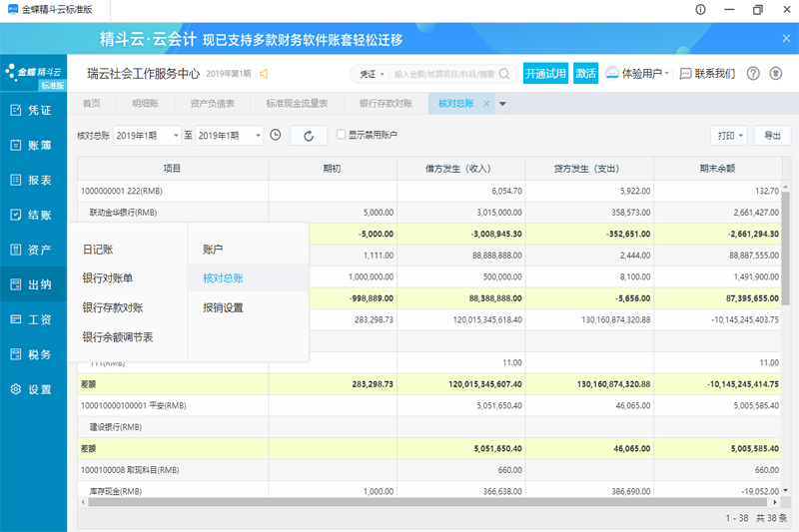The width and height of the screenshot is (799, 532).
Task: Click the horizontal scrollbar thumb
Action: pyautogui.click(x=427, y=502)
